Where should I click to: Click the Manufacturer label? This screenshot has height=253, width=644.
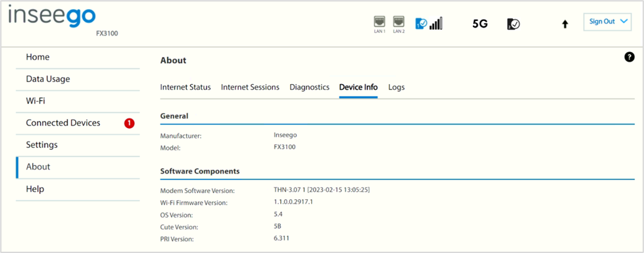click(x=181, y=136)
